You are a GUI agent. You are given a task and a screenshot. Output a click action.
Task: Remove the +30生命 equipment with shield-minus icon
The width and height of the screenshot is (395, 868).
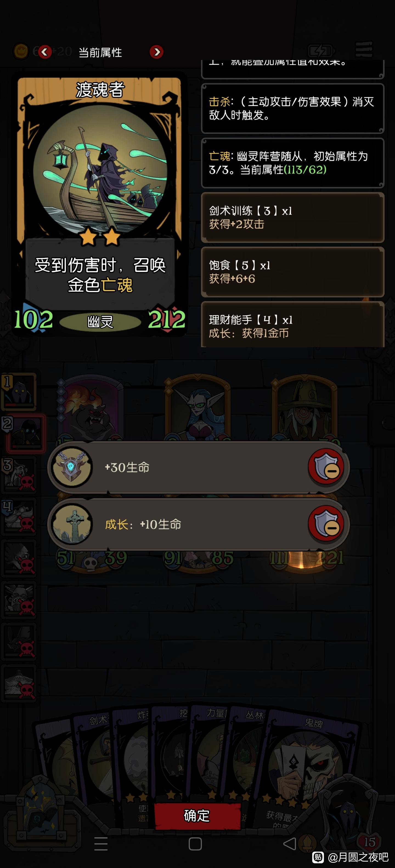326,467
